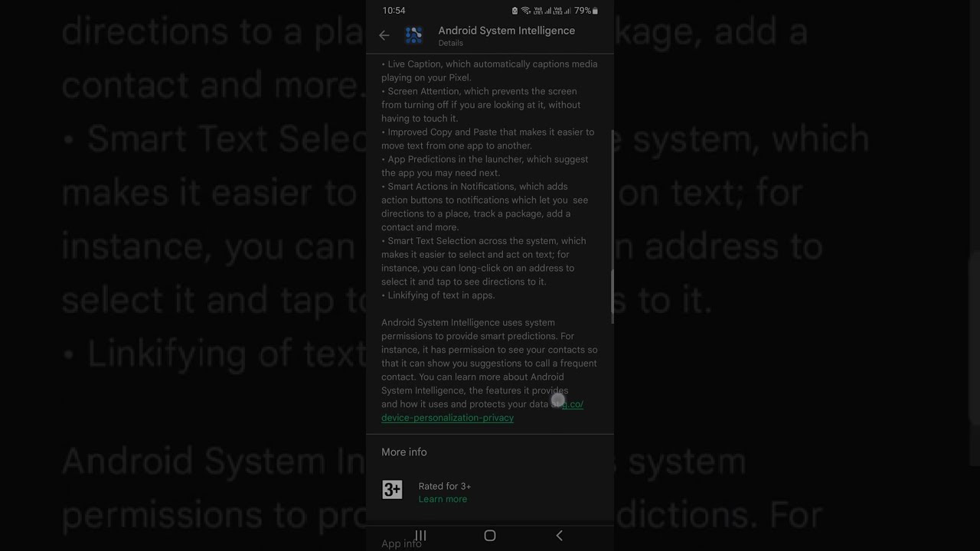Click the "Rated for 3+" label

click(445, 486)
